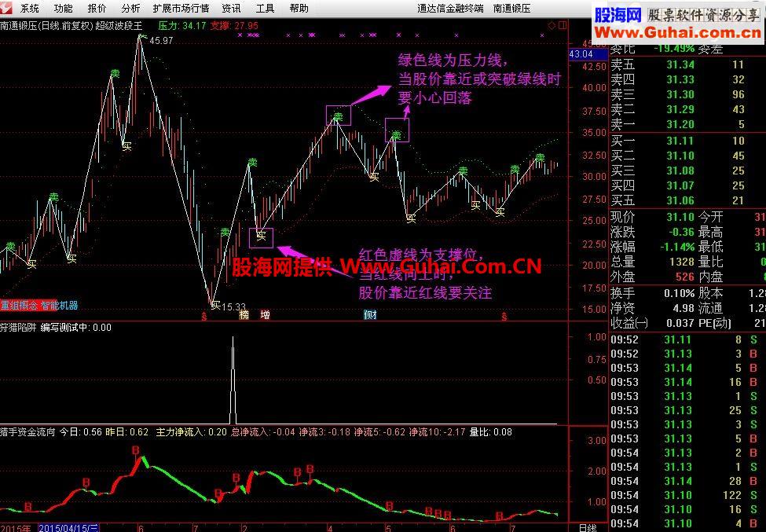Click the 增 marker below the chart
Viewport: 766px width, 532px height.
click(265, 315)
